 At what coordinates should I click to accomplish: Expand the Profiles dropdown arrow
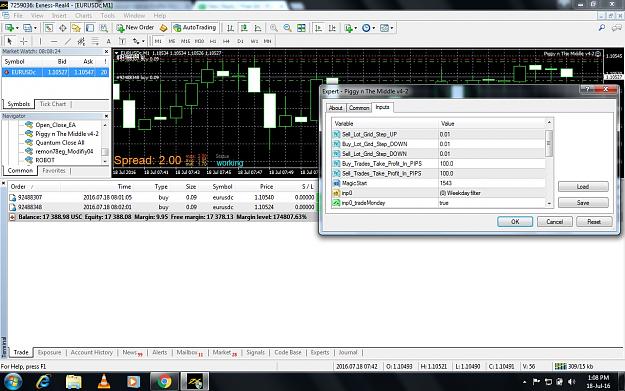pyautogui.click(x=35, y=28)
